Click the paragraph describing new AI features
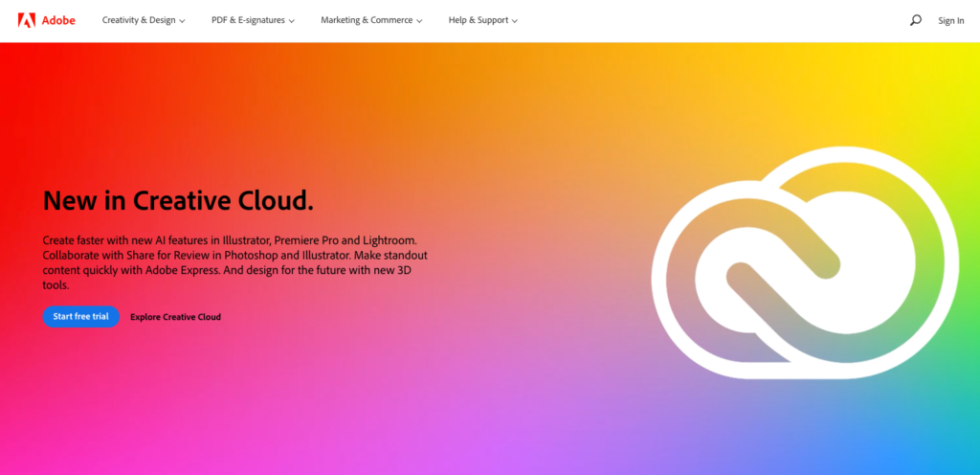 [x=234, y=261]
